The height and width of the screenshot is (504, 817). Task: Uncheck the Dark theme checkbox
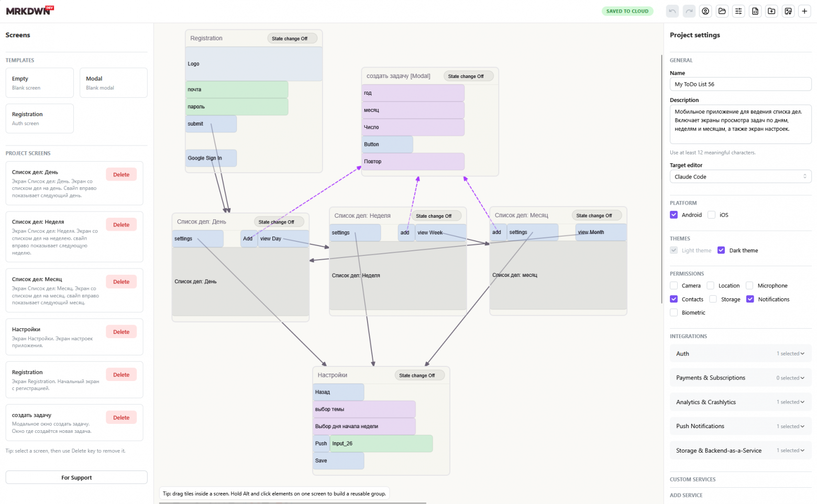(721, 250)
